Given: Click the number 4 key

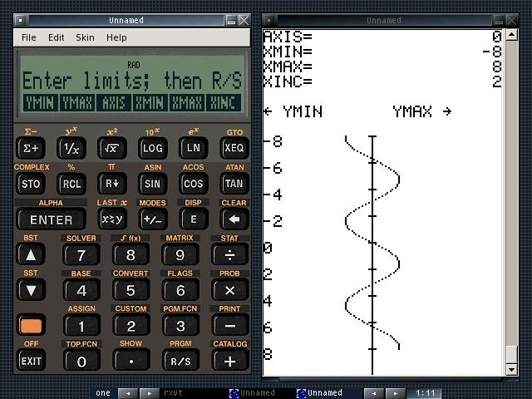Looking at the screenshot, I should point(81,290).
